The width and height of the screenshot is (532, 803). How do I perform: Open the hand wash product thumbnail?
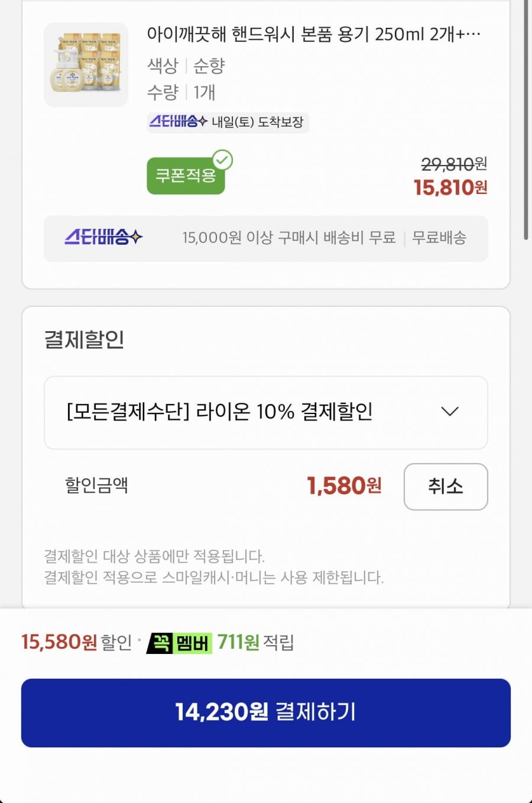[86, 65]
